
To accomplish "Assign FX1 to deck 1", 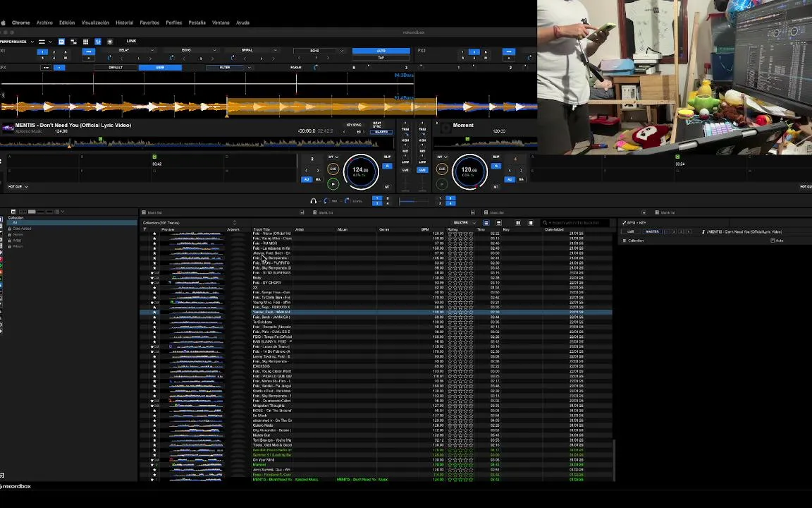I will (x=42, y=52).
